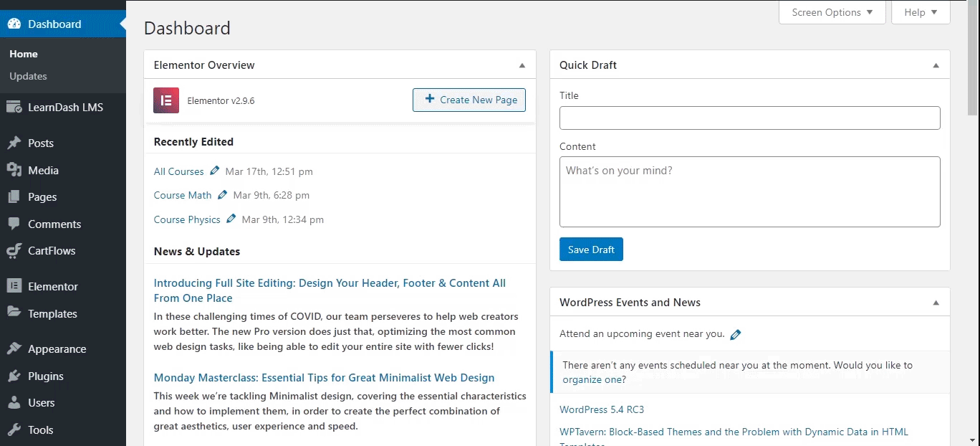Viewport: 980px width, 446px height.
Task: Open the Home submenu item
Action: [24, 54]
